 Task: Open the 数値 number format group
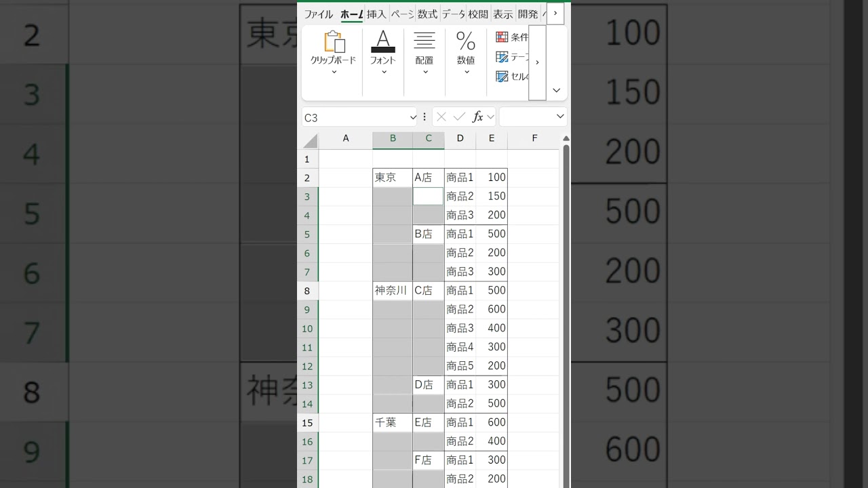click(466, 51)
